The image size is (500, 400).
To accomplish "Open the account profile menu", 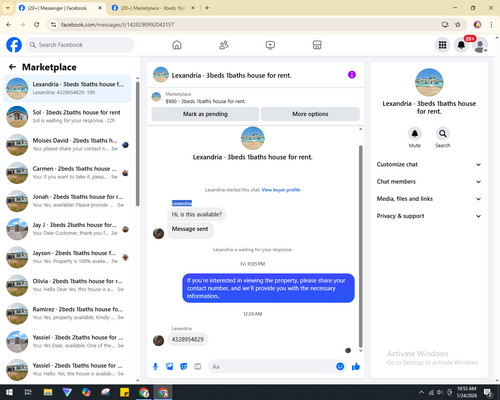I will click(x=480, y=45).
